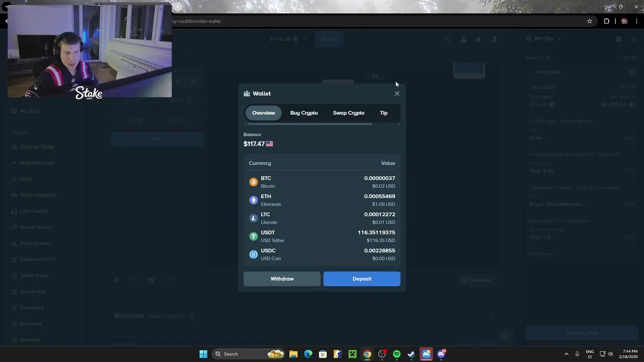The height and width of the screenshot is (362, 644).
Task: Select the 0.00000037 BTC value
Action: pos(379,178)
